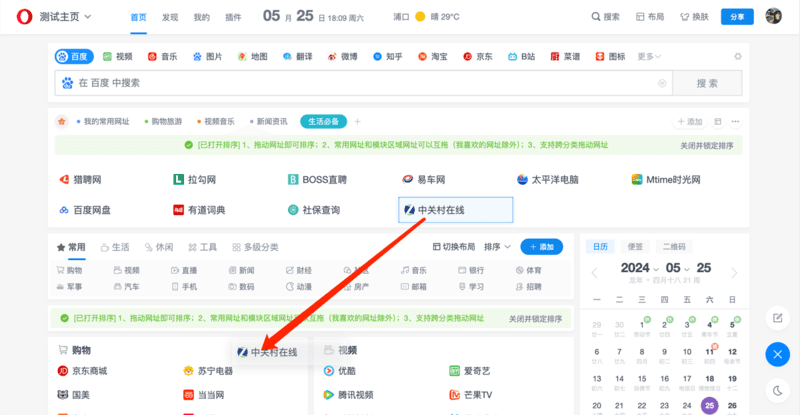
Task: Select the 生活必备 category tab
Action: (x=323, y=121)
